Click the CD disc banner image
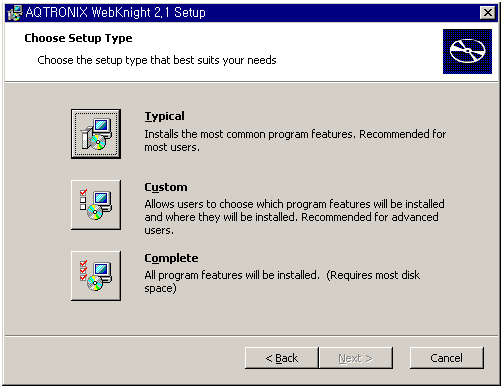 click(x=467, y=51)
